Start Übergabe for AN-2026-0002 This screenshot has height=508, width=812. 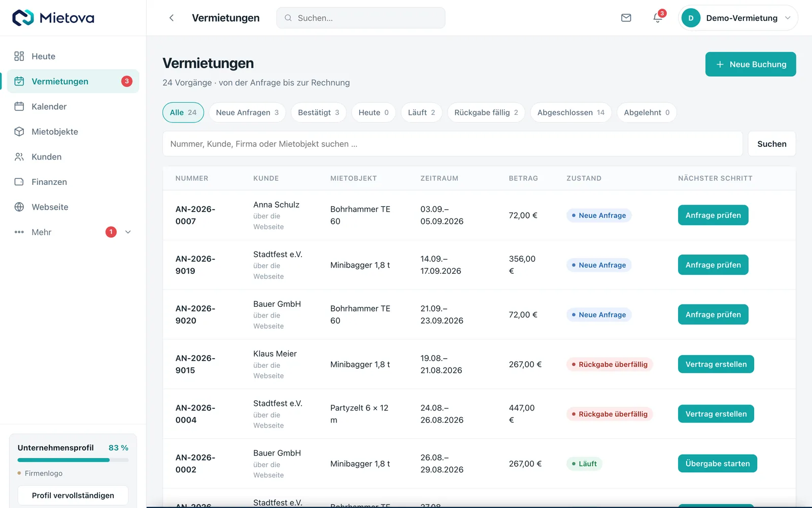coord(718,464)
